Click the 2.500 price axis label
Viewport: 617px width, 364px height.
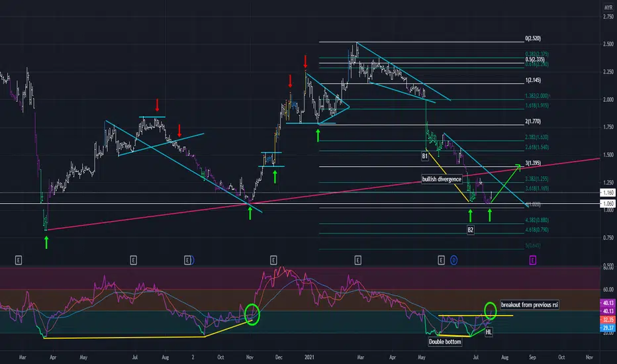click(x=608, y=44)
